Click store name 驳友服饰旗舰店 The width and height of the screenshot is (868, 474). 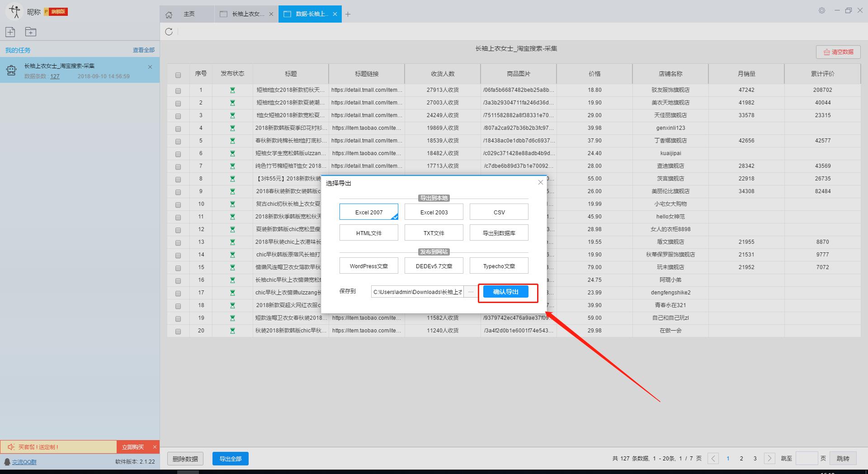670,90
